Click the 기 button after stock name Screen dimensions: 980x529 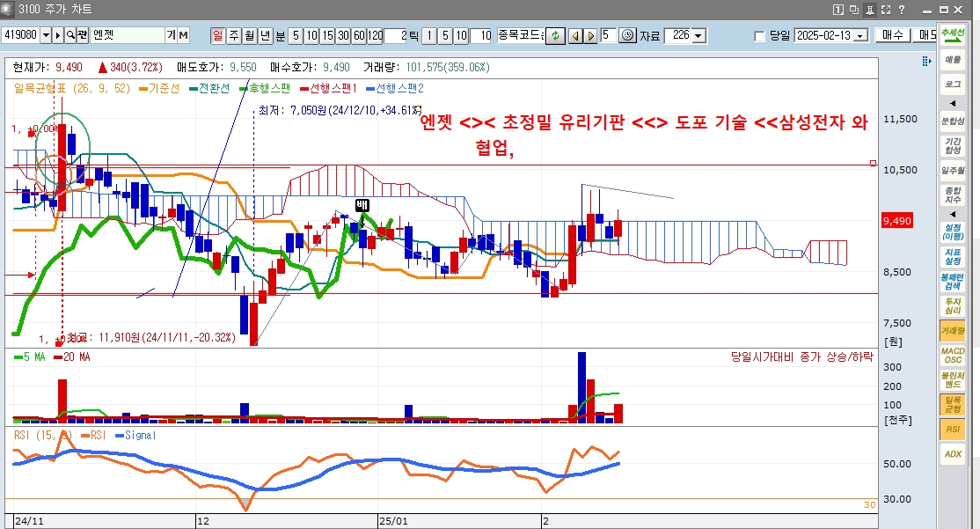(171, 35)
